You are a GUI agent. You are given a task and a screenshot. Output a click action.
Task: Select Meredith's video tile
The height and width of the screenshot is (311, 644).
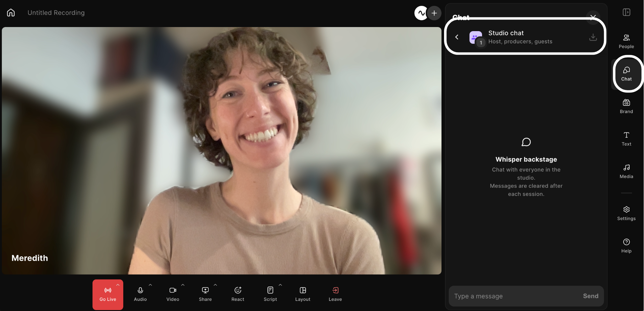coord(222,151)
